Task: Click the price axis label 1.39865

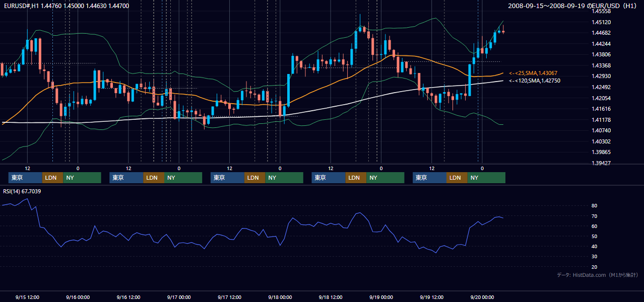Action: point(601,152)
